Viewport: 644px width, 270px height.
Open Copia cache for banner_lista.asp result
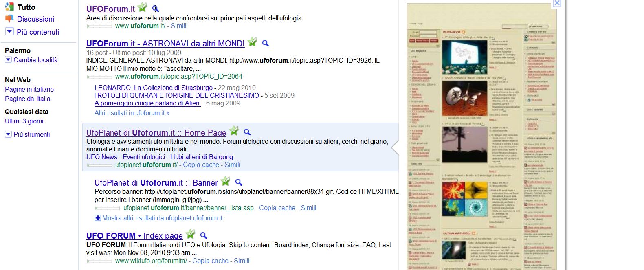tap(277, 208)
